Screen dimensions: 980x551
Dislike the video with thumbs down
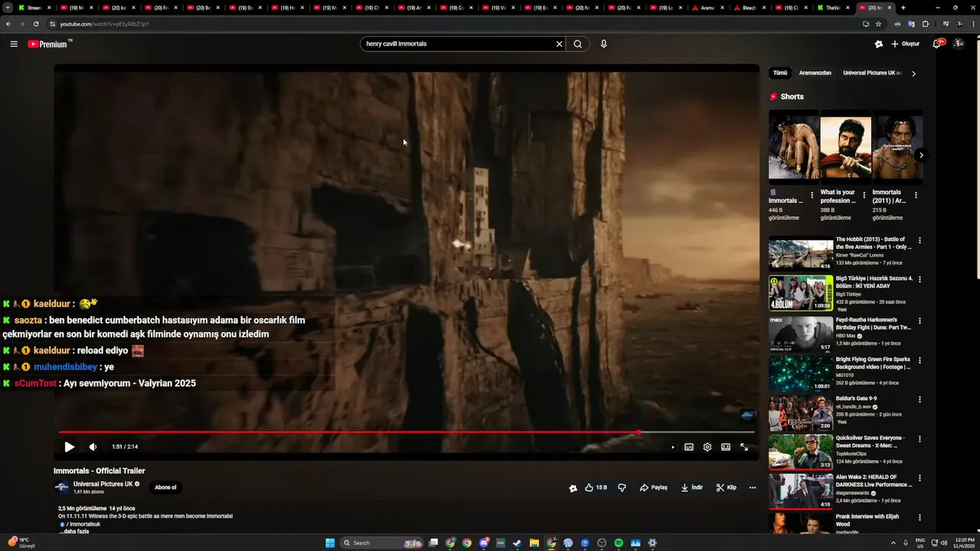coord(622,487)
